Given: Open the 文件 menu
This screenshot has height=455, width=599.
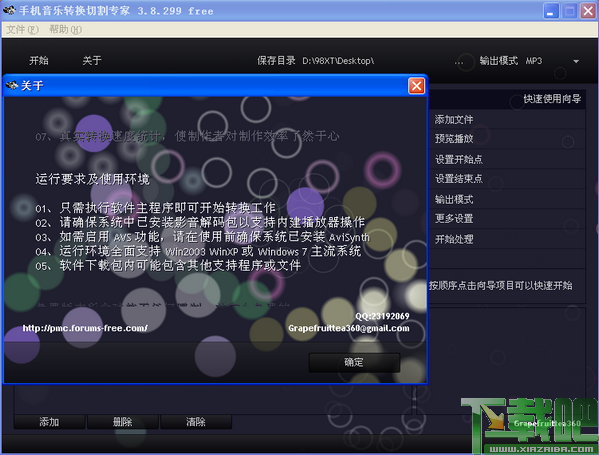Looking at the screenshot, I should click(23, 29).
